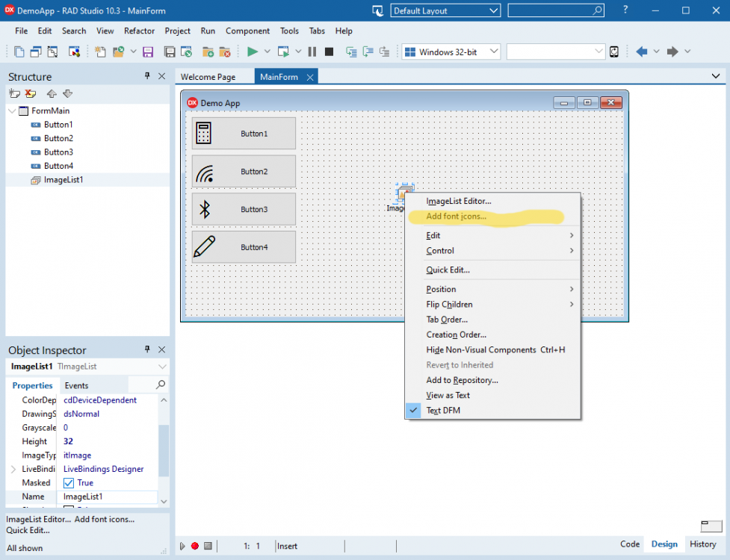Click the Stop program icon
Image resolution: width=730 pixels, height=560 pixels.
coord(329,52)
